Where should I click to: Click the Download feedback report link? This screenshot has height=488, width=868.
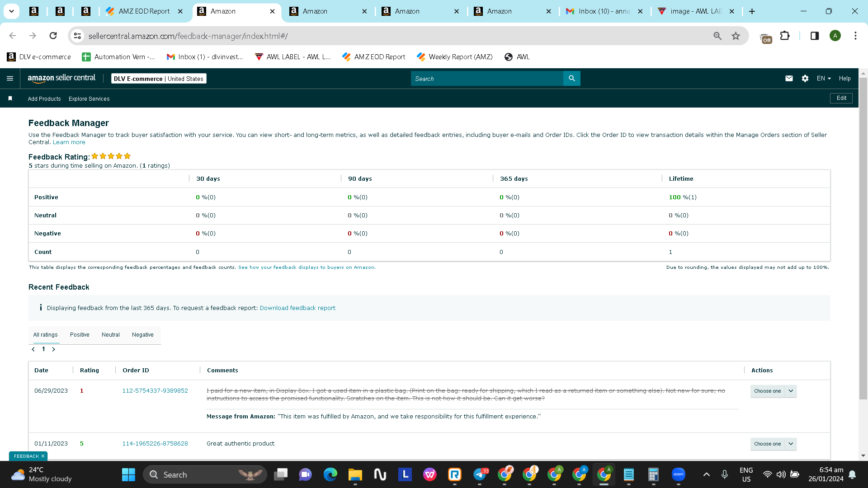(297, 308)
